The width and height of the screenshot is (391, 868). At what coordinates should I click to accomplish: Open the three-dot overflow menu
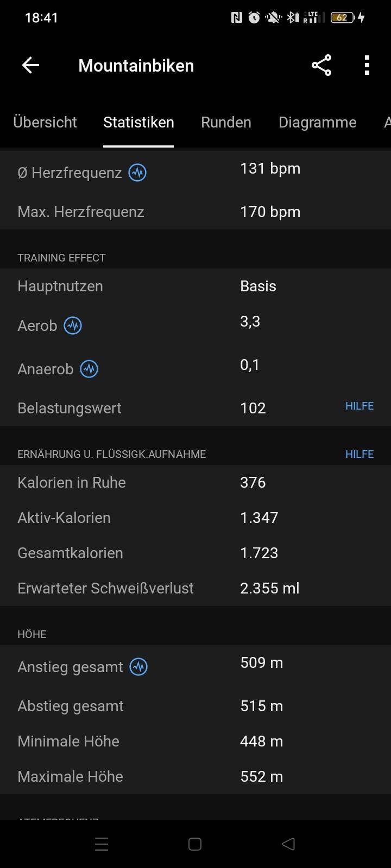coord(367,66)
